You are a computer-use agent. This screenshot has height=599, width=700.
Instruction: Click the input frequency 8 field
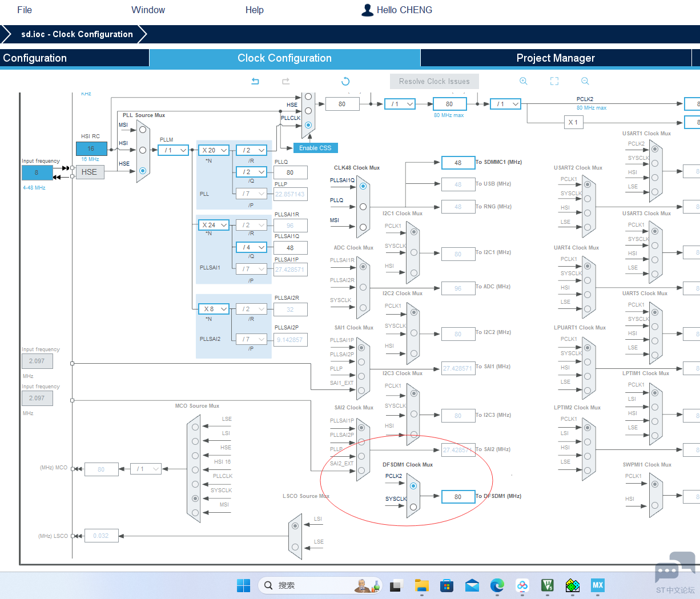(x=37, y=172)
